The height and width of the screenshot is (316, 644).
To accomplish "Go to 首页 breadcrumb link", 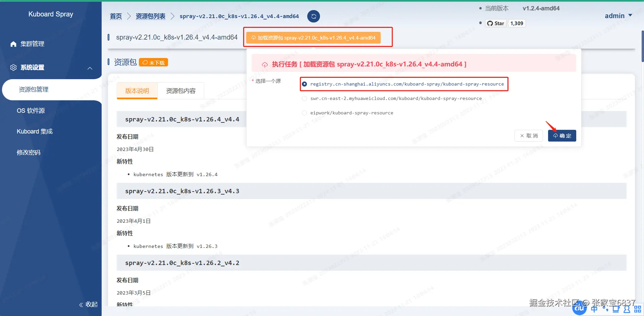I will point(116,16).
